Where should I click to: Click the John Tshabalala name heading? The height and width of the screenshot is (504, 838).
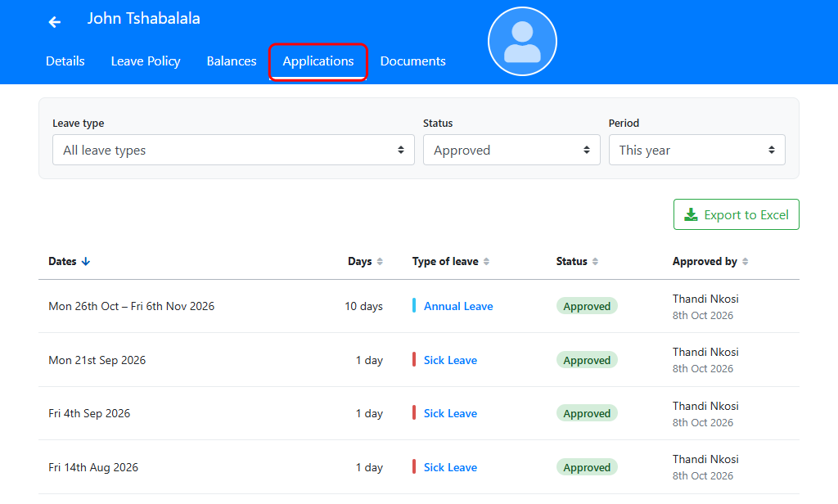144,18
